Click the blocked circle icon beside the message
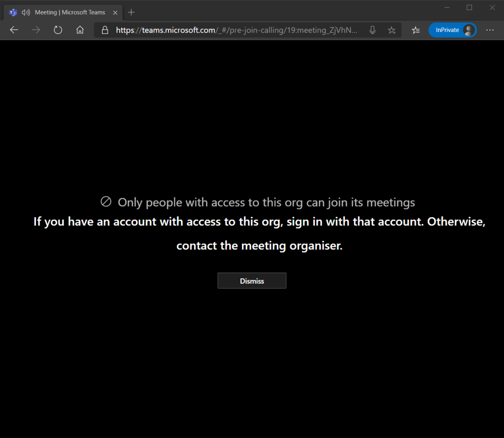Viewport: 504px width, 438px height. (x=106, y=202)
